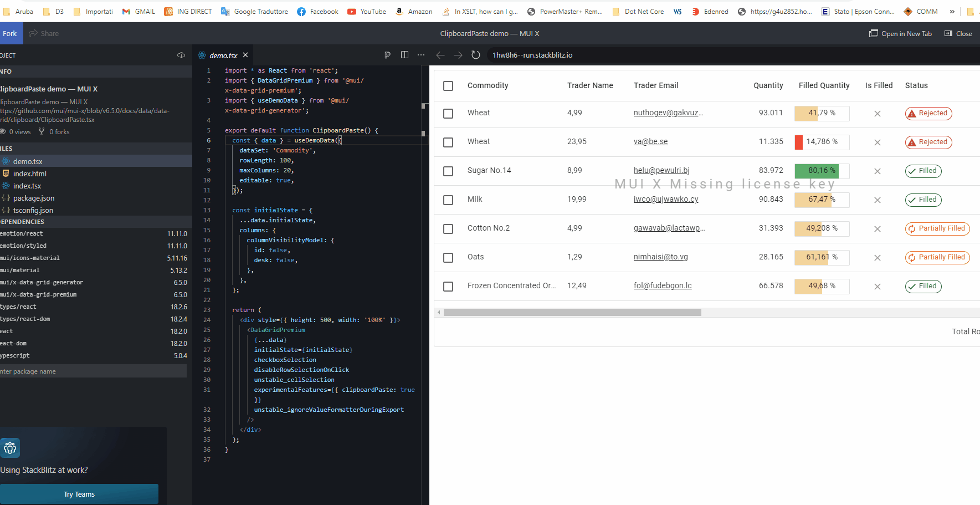980x505 pixels.
Task: Click the Fork button
Action: click(x=11, y=33)
